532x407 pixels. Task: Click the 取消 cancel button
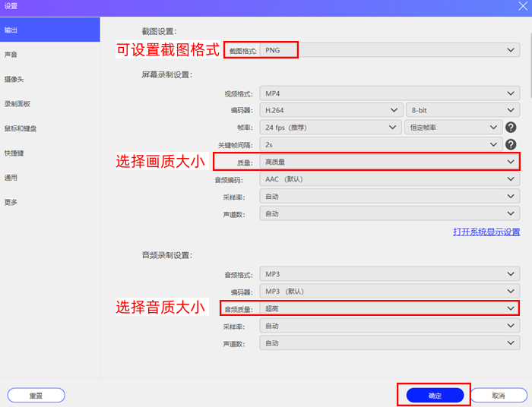coord(499,395)
